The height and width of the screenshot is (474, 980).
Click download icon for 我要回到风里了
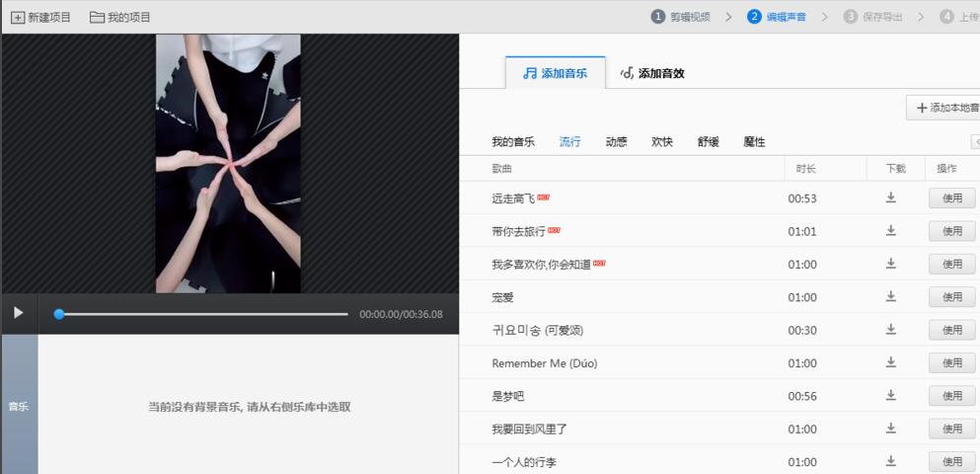tap(890, 429)
